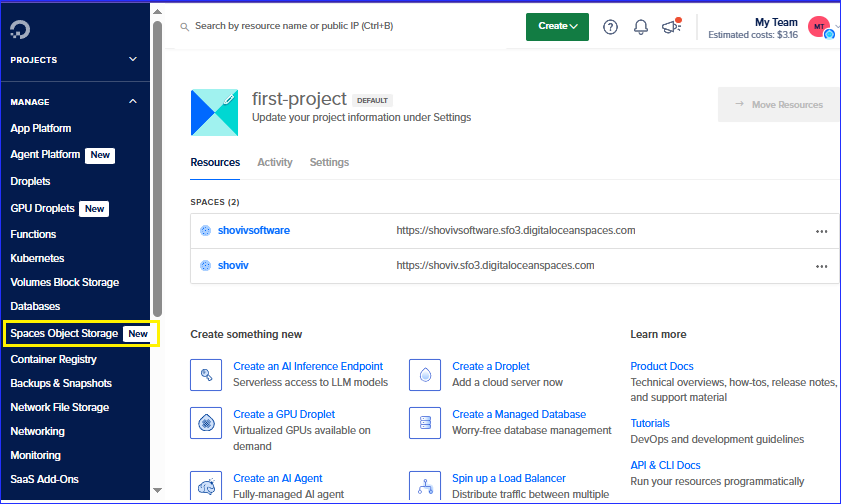Open the help question mark icon
This screenshot has height=504, width=841.
(610, 27)
